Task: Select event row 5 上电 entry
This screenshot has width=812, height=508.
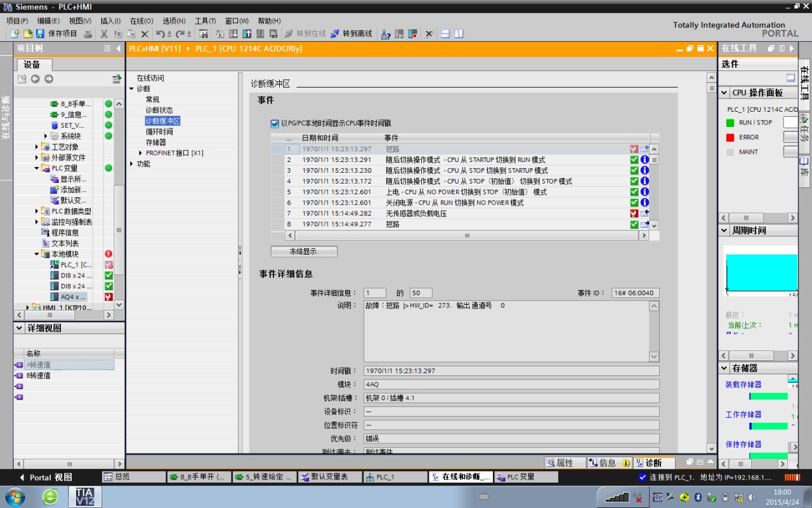Action: point(466,192)
